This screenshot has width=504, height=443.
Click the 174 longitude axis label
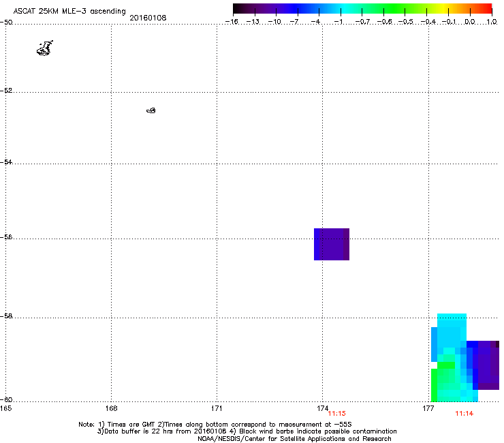(x=322, y=408)
